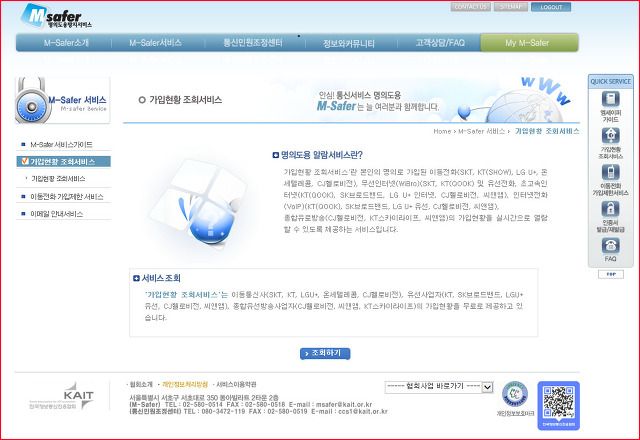The image size is (640, 440).
Task: Open 협회소개 footer link
Action: pos(141,384)
